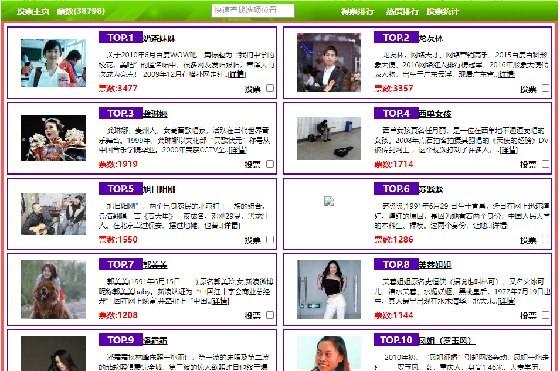Click the purple TOP.10 rank badge
Viewport: 560px width, 371px height.
(x=396, y=340)
